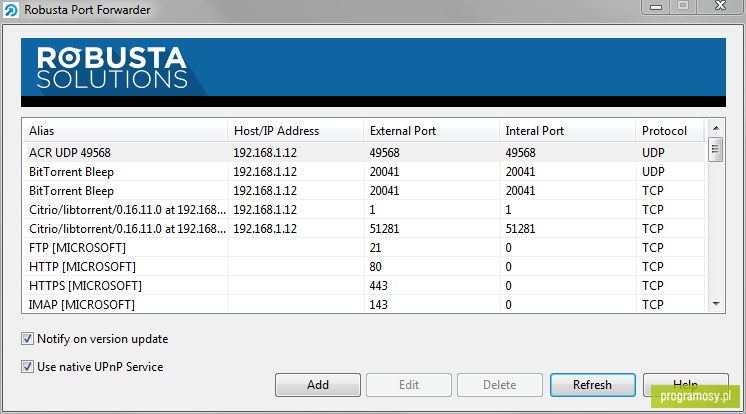Sort by External Port column header
The image size is (746, 414).
[431, 131]
